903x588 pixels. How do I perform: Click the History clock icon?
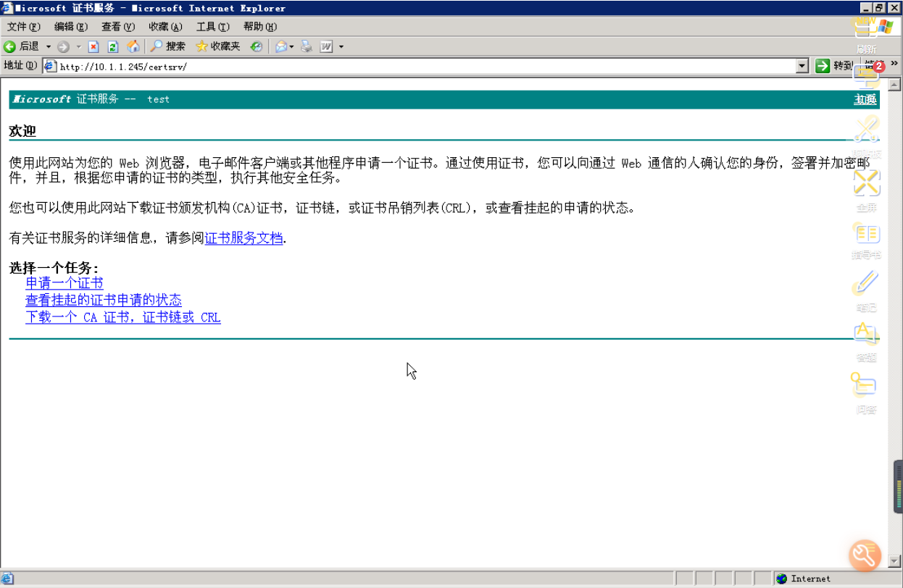[257, 46]
